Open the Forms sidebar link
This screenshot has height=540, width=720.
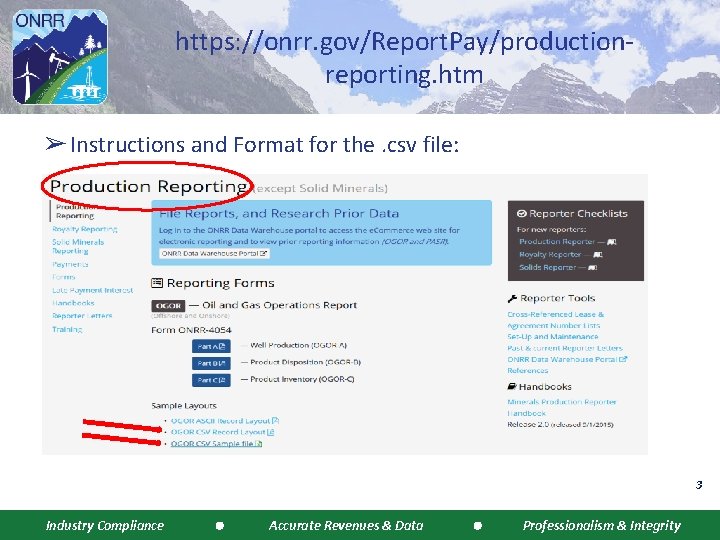(64, 277)
